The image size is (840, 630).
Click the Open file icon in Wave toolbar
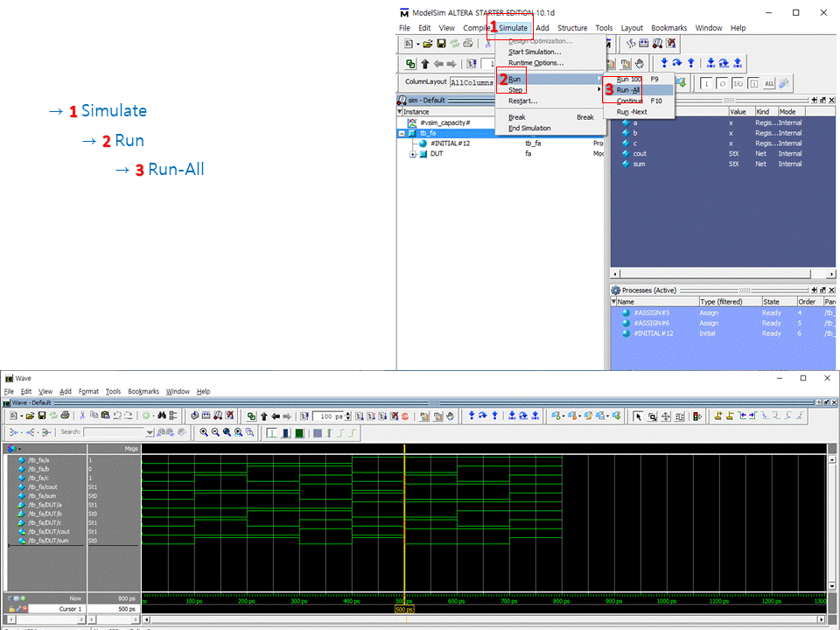pos(30,416)
